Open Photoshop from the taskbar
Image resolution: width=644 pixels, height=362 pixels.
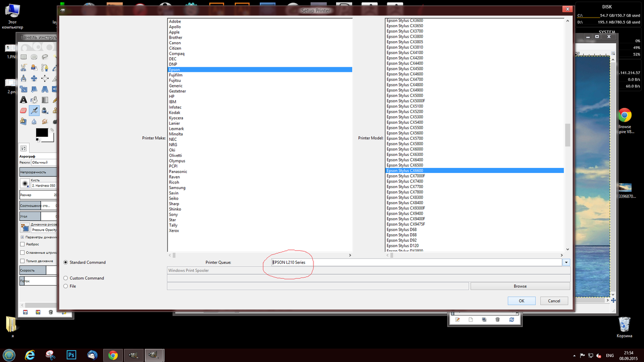[x=71, y=355]
